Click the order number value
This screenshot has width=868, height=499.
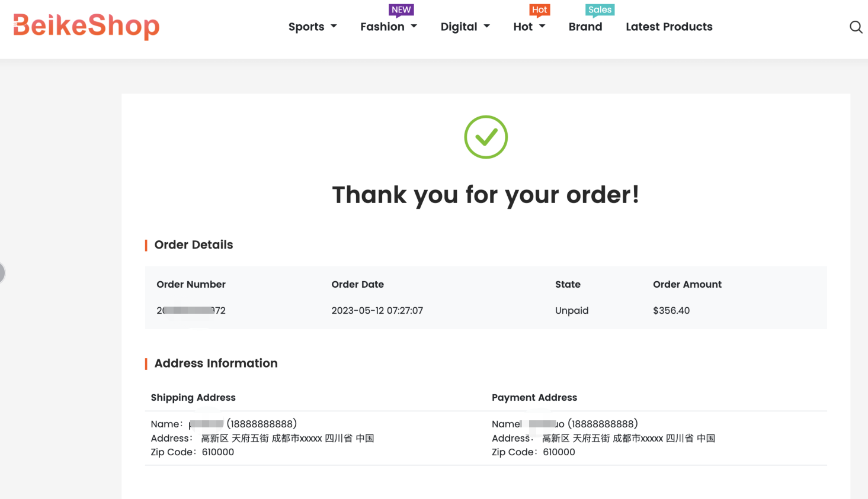(191, 310)
